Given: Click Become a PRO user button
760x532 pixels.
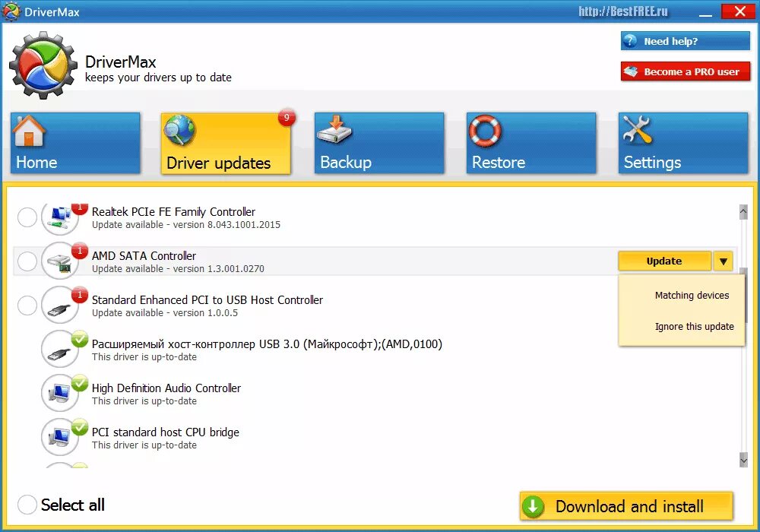Looking at the screenshot, I should [x=686, y=71].
